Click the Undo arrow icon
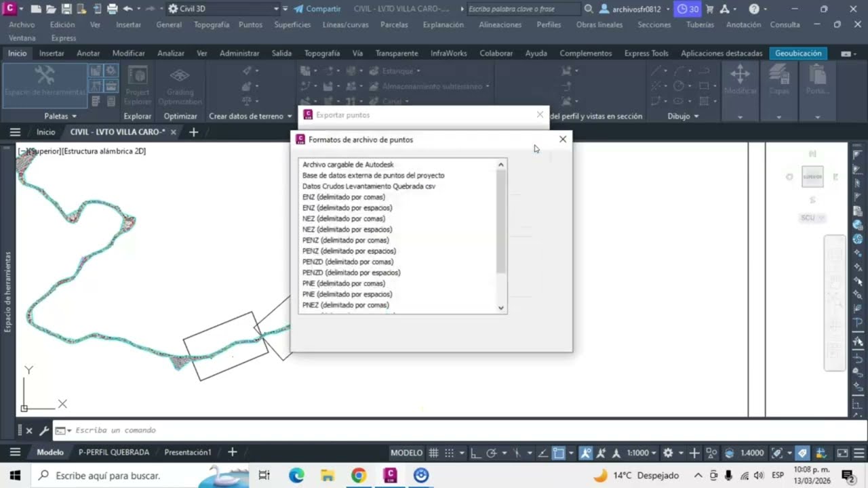 click(x=127, y=9)
